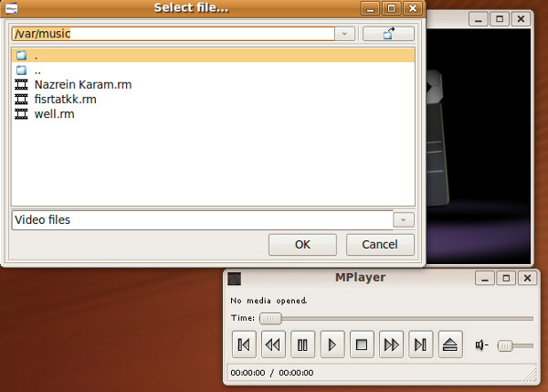Click the film icon beside Nazrein Karam.rm
The width and height of the screenshot is (548, 392).
(21, 85)
